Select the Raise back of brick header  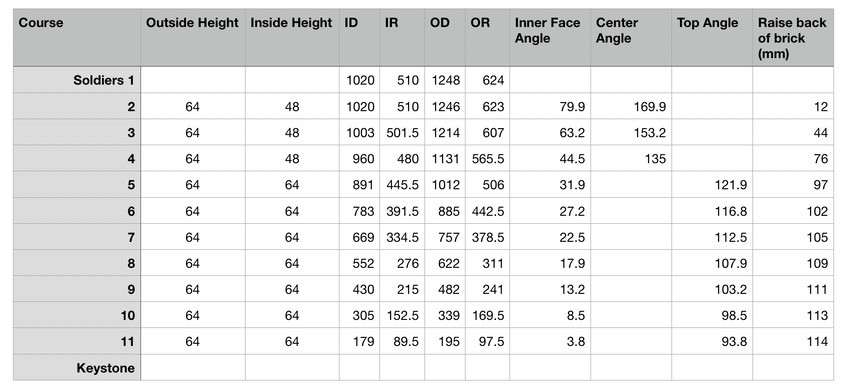click(793, 38)
